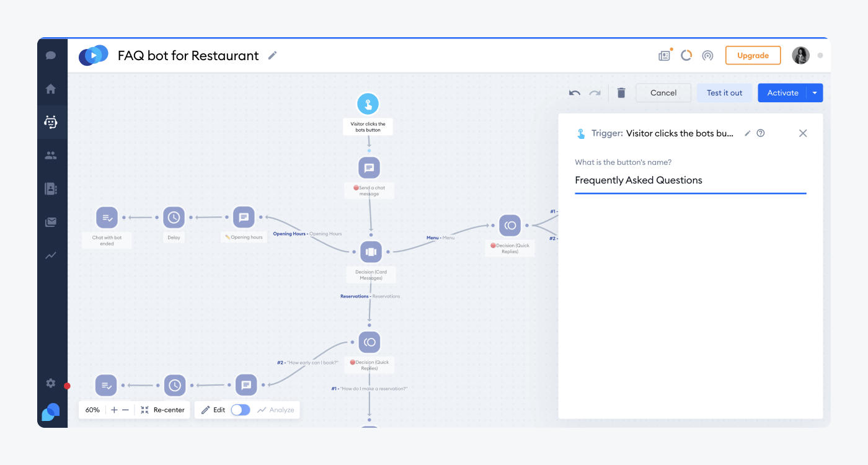Click the orange Upgrade button
This screenshot has height=465, width=868.
(753, 56)
